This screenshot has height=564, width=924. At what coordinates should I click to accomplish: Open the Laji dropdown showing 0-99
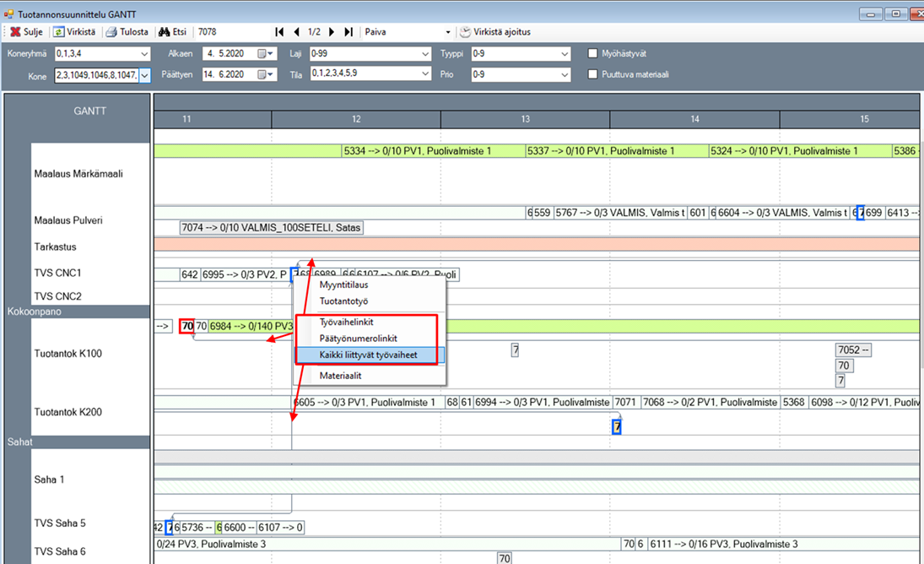click(x=425, y=54)
